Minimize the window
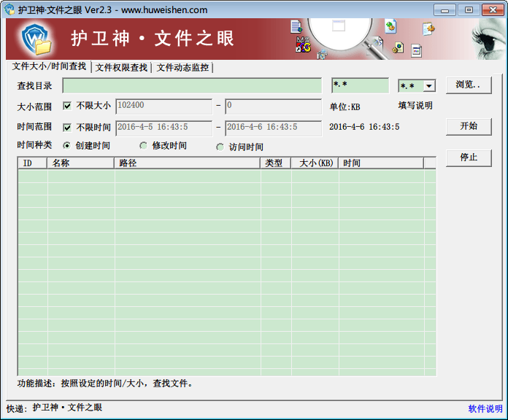Screen dimensions: 508x420 coord(445,10)
